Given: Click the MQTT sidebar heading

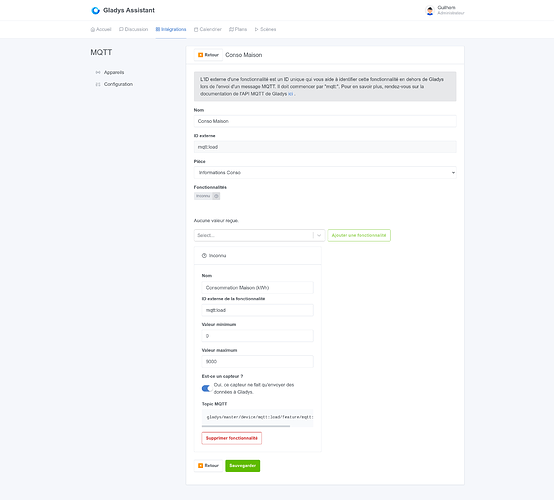Looking at the screenshot, I should (101, 52).
